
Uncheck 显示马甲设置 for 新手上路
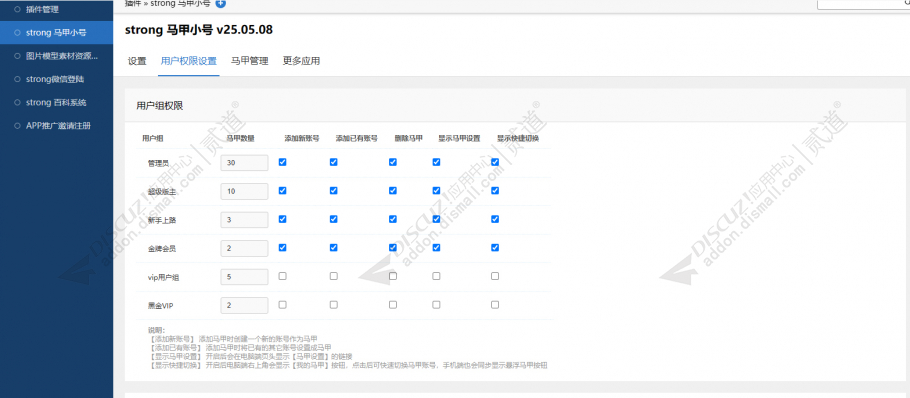436,219
